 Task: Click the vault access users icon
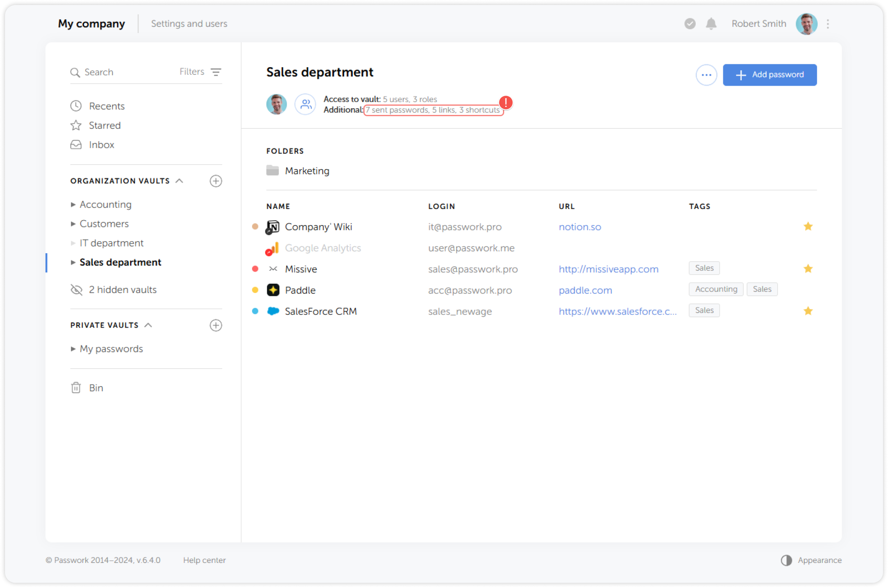(305, 104)
